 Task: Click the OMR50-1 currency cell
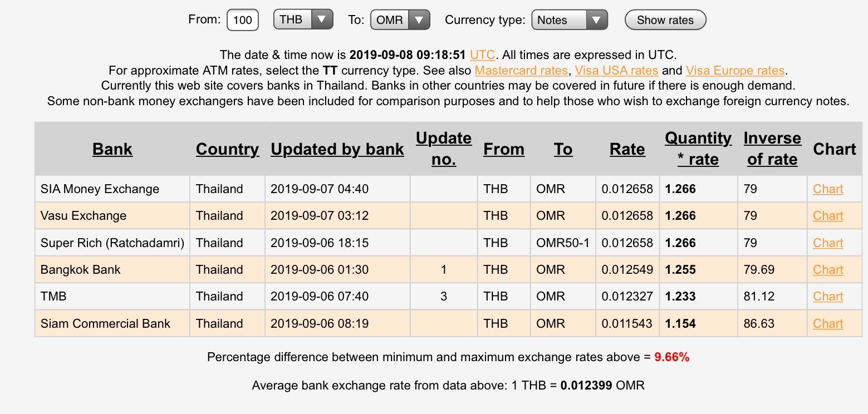point(563,243)
